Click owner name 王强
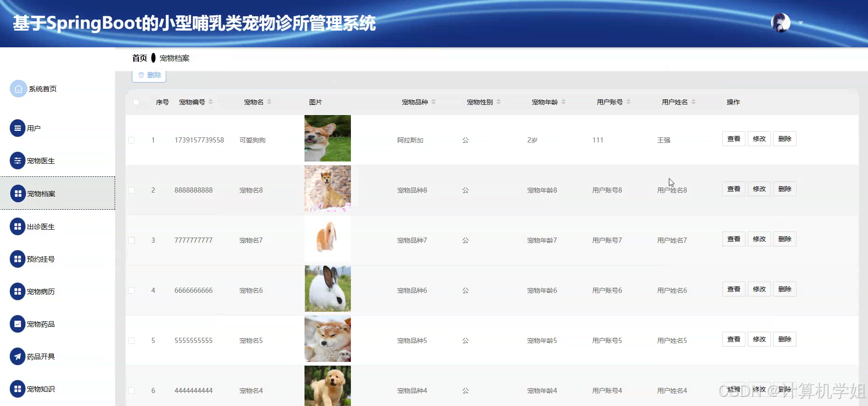The height and width of the screenshot is (406, 868). (664, 140)
